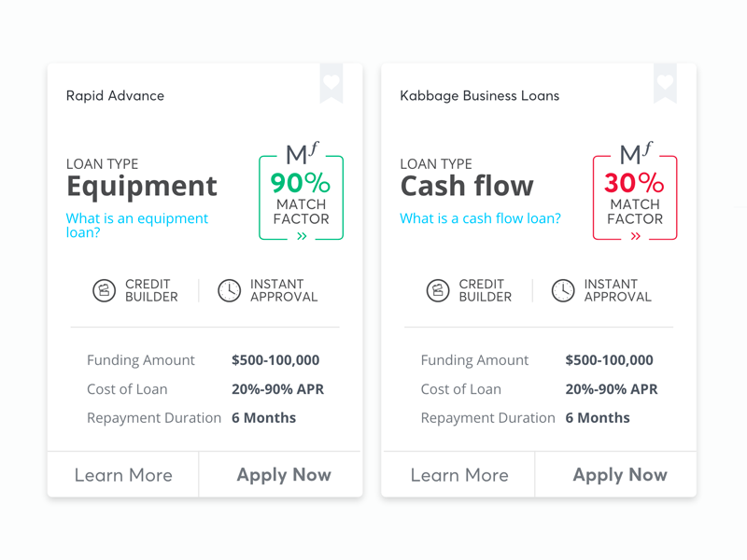Click Learn More on Kabbage card

click(x=459, y=475)
